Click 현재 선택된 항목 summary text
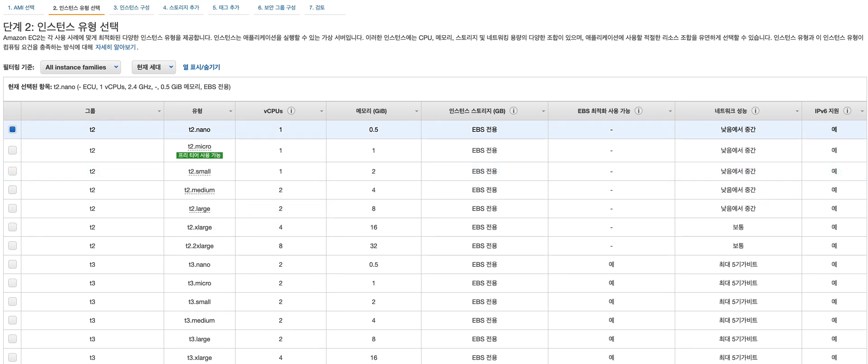 pos(120,87)
